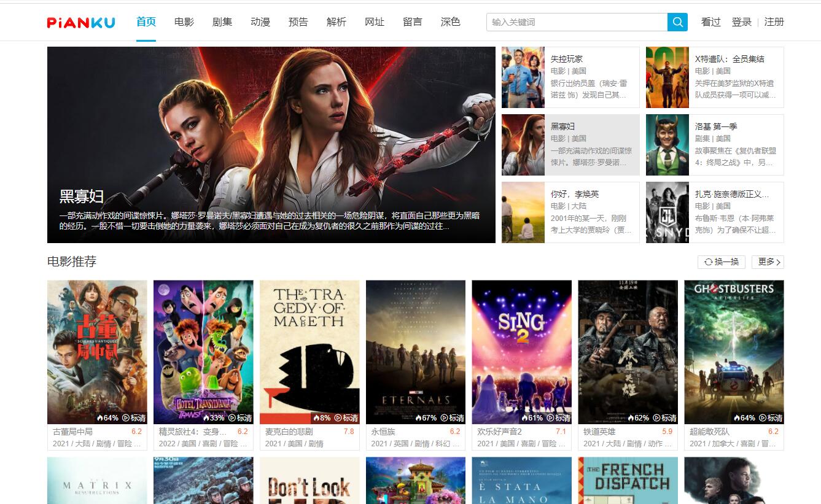Open the Don't Look Up poster

[309, 481]
